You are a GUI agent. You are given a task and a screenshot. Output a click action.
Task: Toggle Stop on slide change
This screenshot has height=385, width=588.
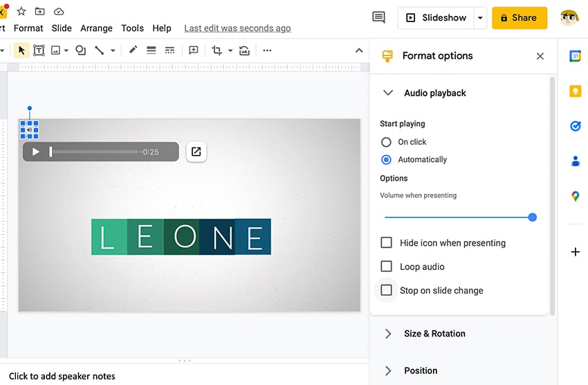tap(387, 290)
